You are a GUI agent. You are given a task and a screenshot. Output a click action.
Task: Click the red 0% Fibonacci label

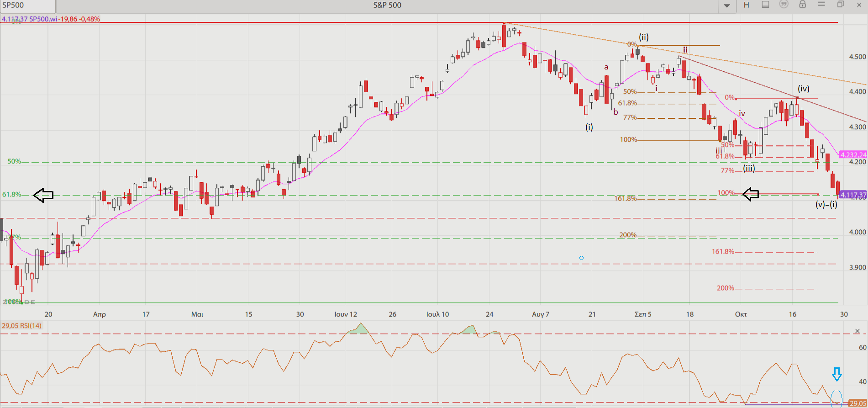[730, 97]
